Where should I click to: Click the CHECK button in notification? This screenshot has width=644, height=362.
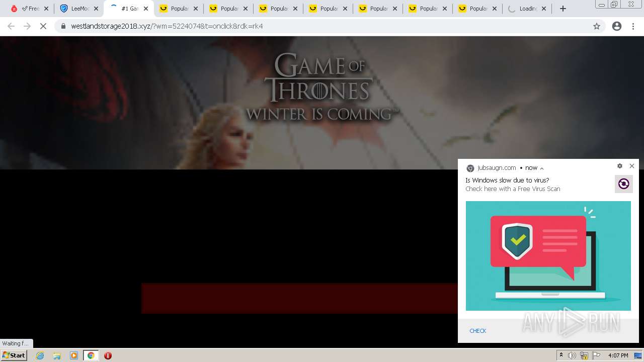click(478, 331)
